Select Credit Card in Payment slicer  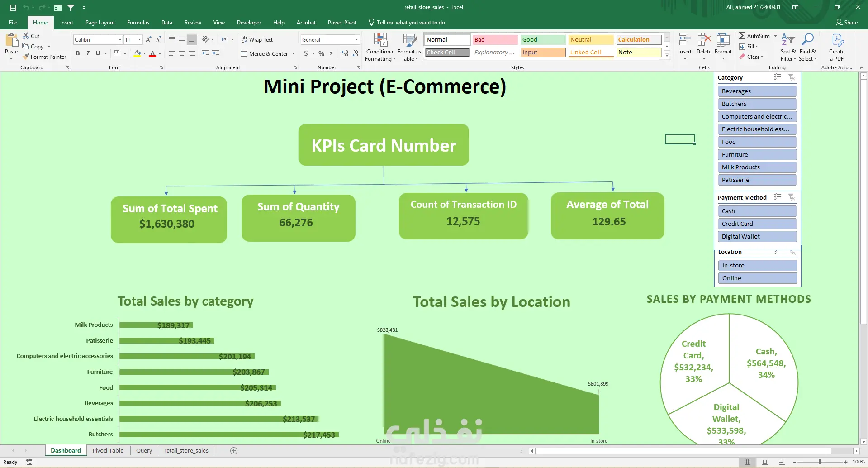coord(757,224)
